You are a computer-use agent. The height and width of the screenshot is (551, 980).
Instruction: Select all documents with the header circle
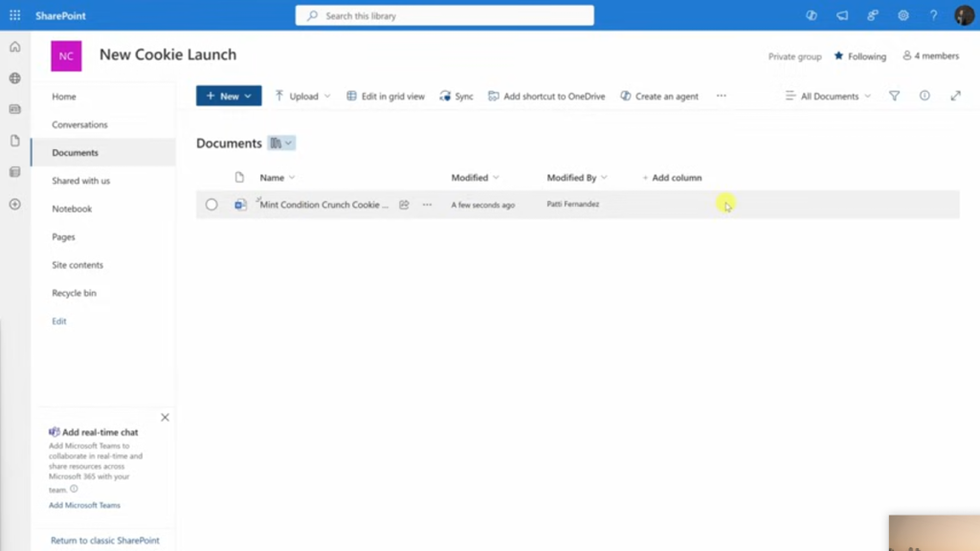point(212,177)
